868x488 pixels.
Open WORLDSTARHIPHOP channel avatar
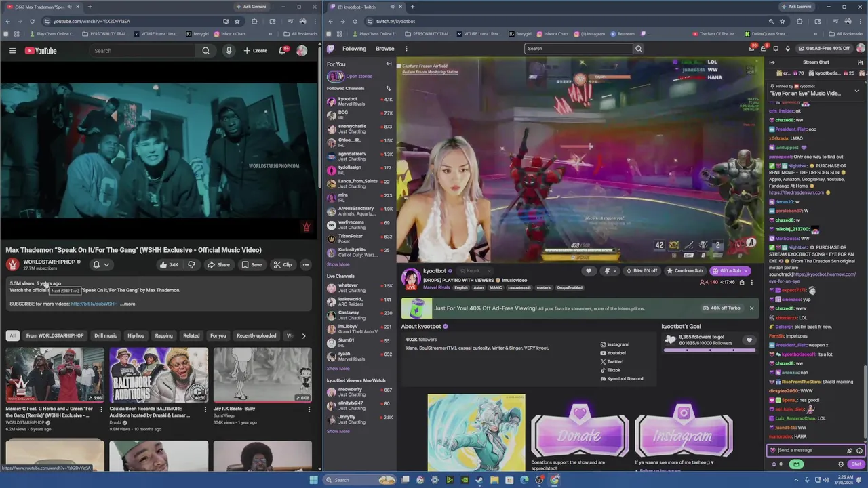[12, 264]
